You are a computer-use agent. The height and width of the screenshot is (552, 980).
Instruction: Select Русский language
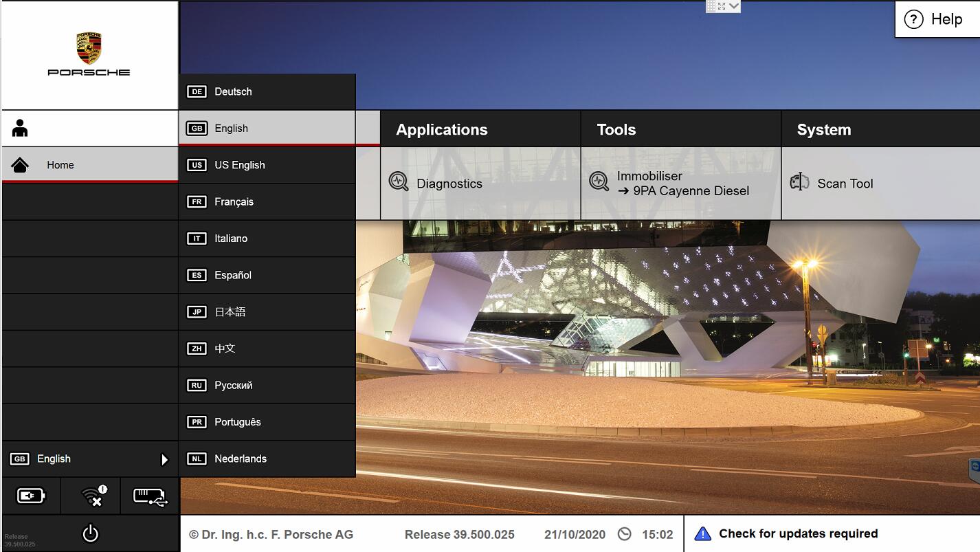tap(267, 386)
